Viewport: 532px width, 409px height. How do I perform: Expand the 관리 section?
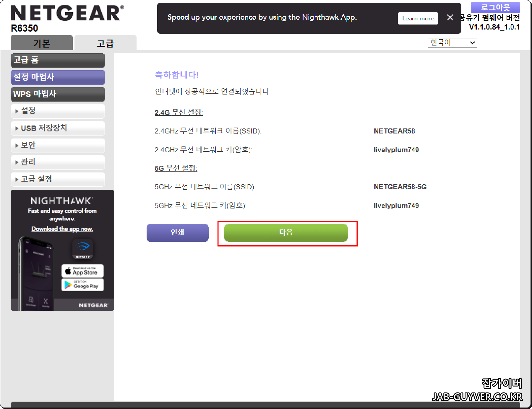point(58,162)
